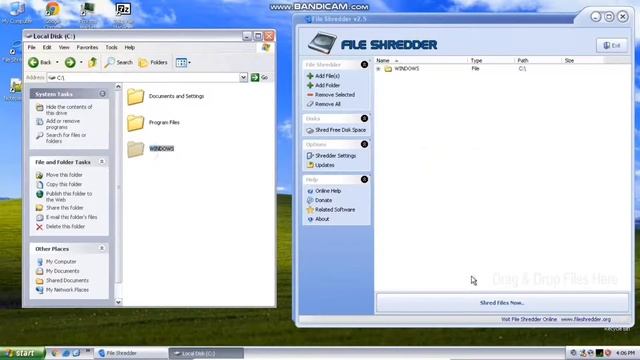640x360 pixels.
Task: Click Remove Selected in File Shredder
Action: (331, 95)
